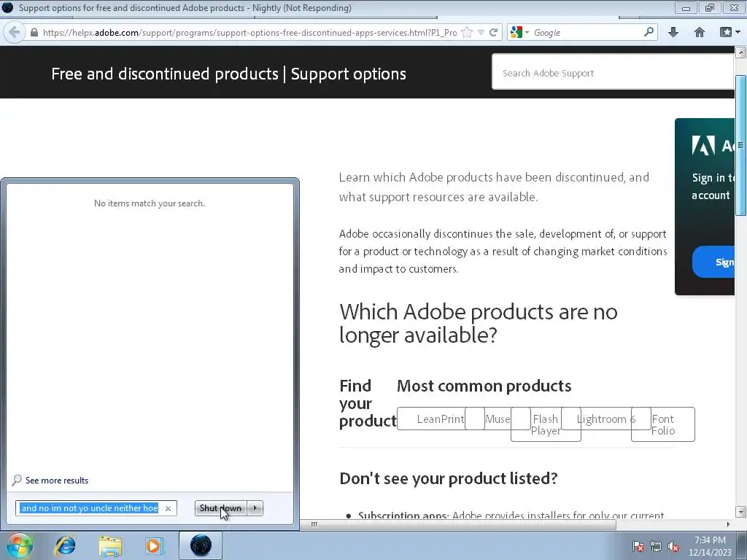Image resolution: width=747 pixels, height=560 pixels.
Task: Click 'No items match your search.' text
Action: tap(150, 203)
